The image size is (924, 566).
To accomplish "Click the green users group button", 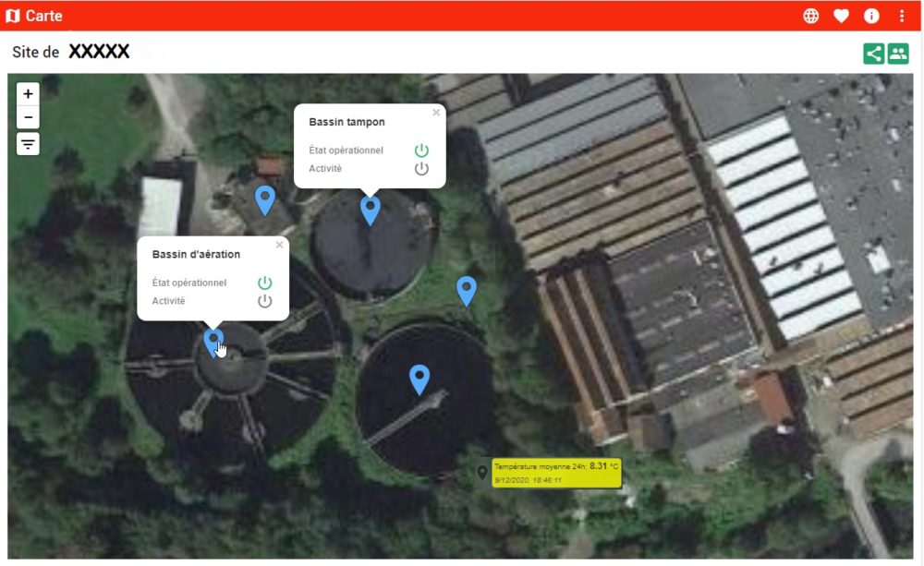I will pyautogui.click(x=898, y=54).
